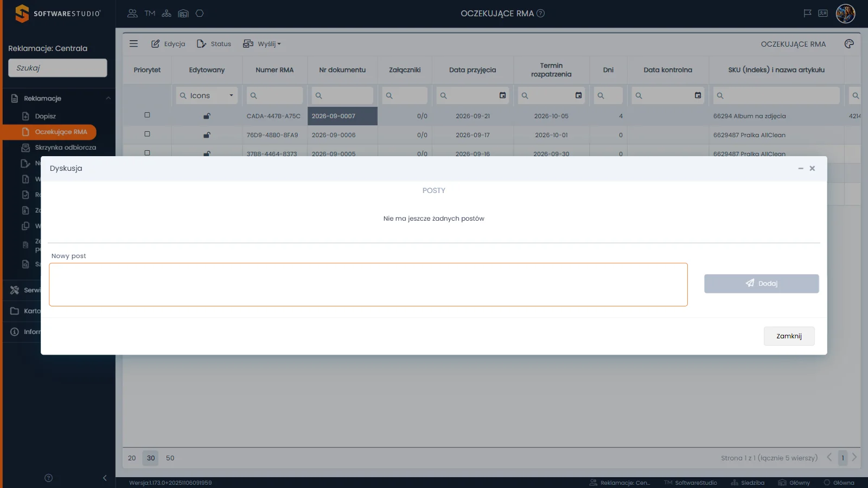Tick the checkbox for row 76D9-48B0-8FA9

[147, 134]
